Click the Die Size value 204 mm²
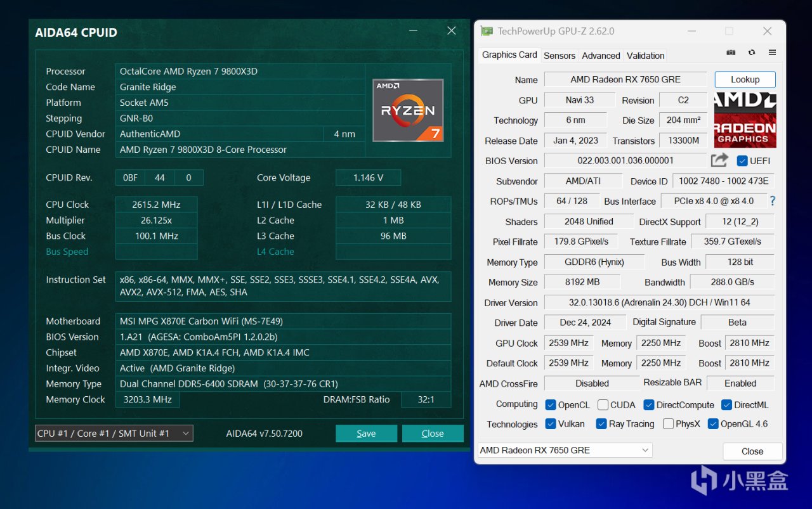This screenshot has height=509, width=812. coord(683,120)
